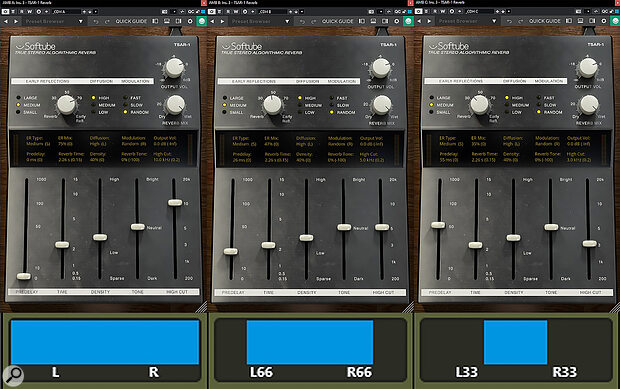
Task: Click the middle layout view icon in reverb A toolbar
Action: (166, 21)
